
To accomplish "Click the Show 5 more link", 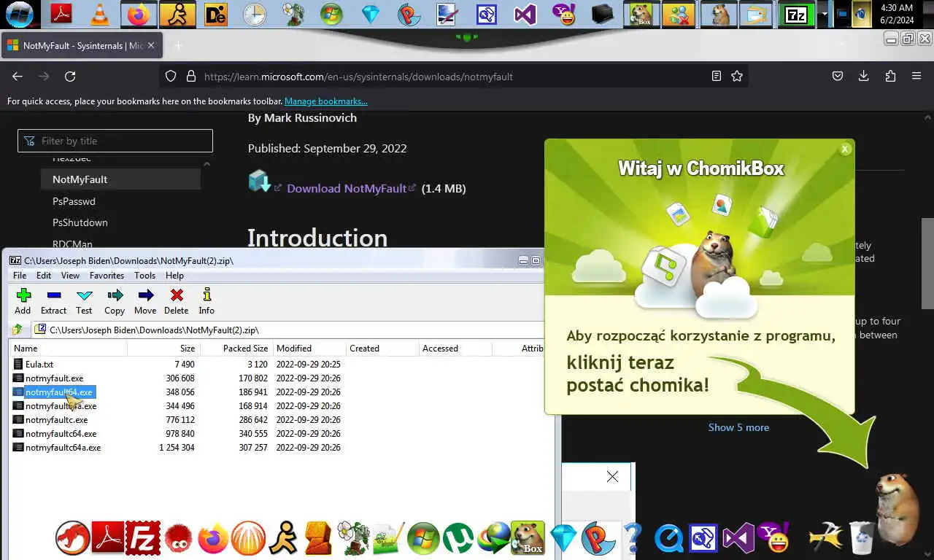I will tap(738, 427).
